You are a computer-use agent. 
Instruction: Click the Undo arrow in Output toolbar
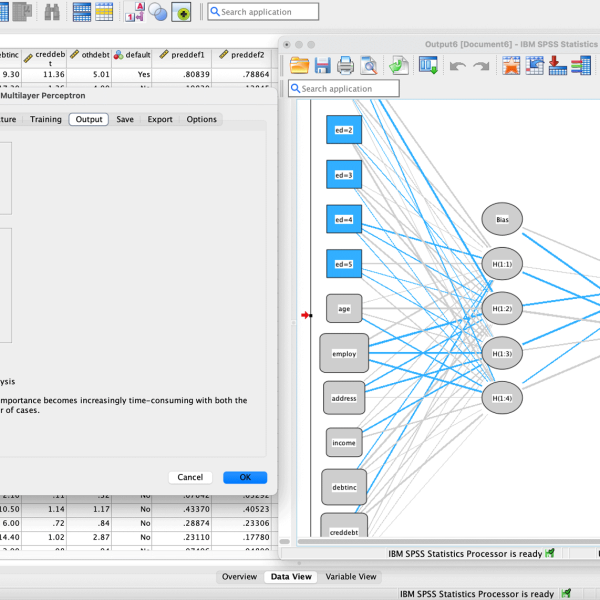click(458, 66)
